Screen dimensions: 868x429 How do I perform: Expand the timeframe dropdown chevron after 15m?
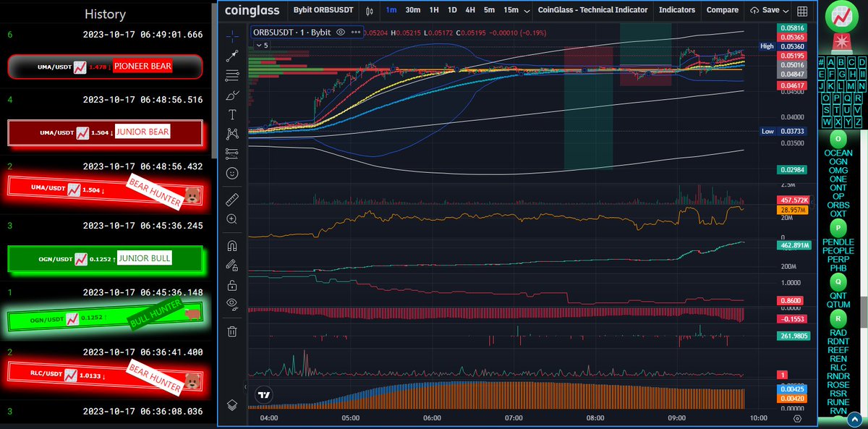(526, 11)
